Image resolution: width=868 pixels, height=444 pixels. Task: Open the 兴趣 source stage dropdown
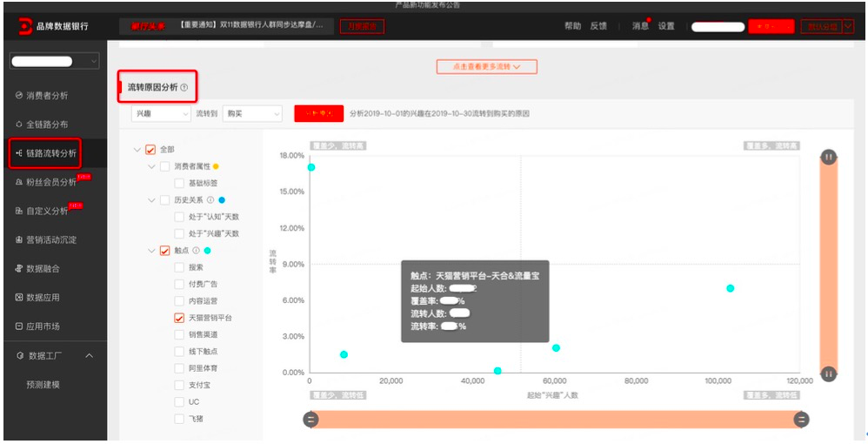(161, 114)
